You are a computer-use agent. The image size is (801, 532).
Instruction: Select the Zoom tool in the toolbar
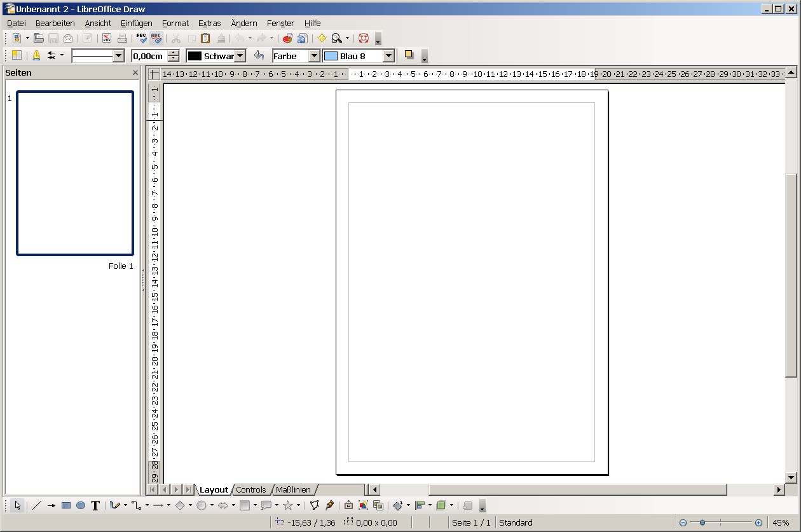337,38
